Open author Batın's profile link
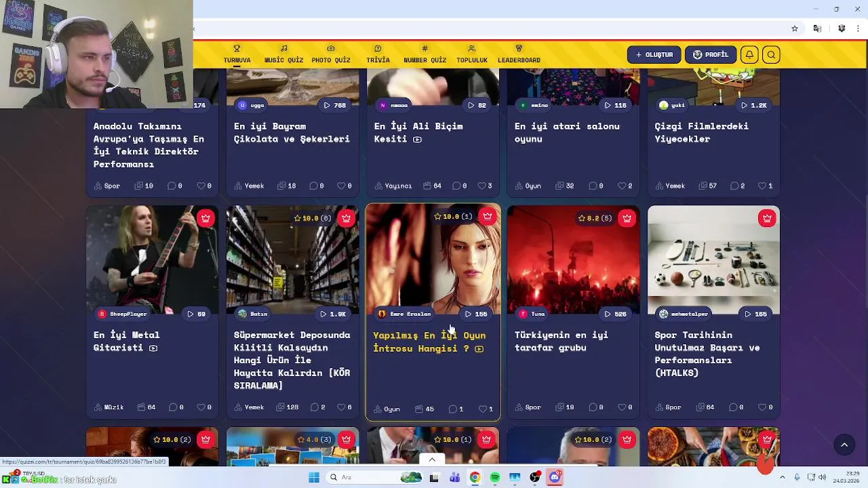This screenshot has width=868, height=488. [253, 314]
